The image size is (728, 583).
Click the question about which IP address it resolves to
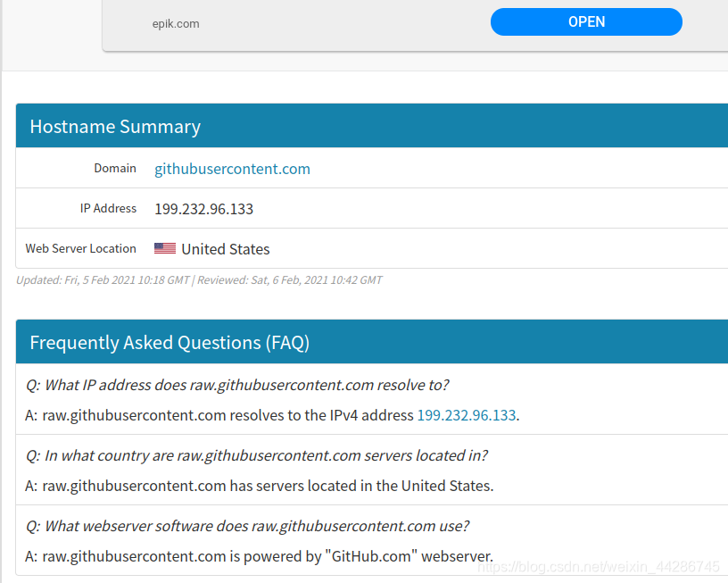click(237, 385)
